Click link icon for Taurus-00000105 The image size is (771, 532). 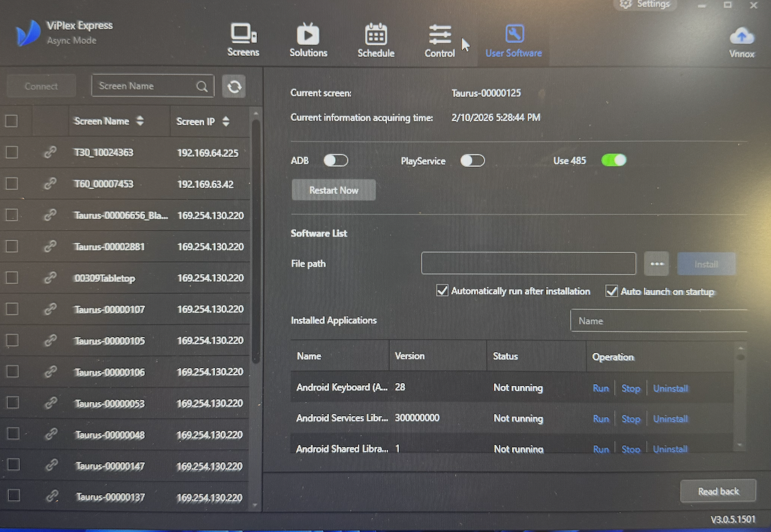pyautogui.click(x=50, y=341)
